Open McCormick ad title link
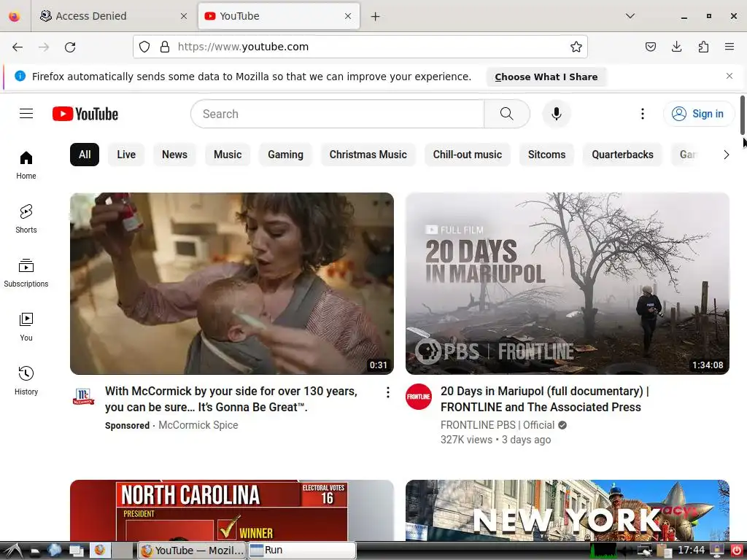This screenshot has height=560, width=747. click(x=231, y=399)
